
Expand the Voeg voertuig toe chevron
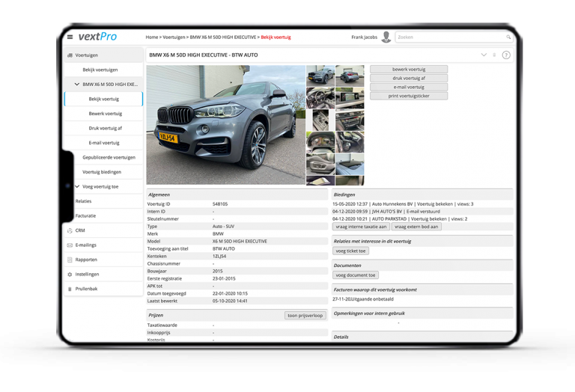77,186
